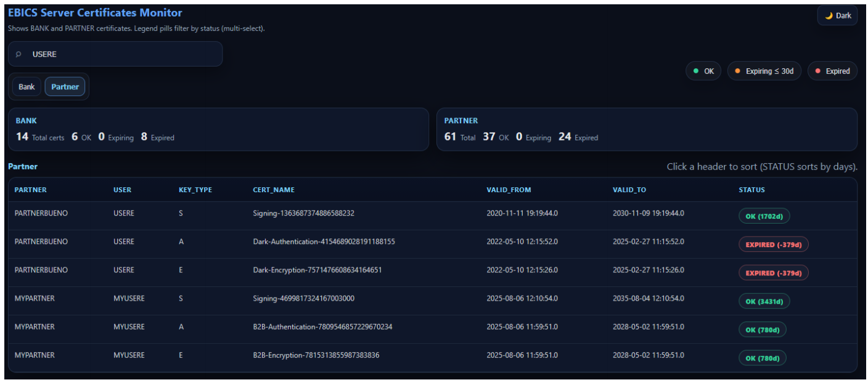Viewport: 868px width, 385px height.
Task: Click valid-from date 2025-08-06 12:10:54.0
Action: click(522, 298)
